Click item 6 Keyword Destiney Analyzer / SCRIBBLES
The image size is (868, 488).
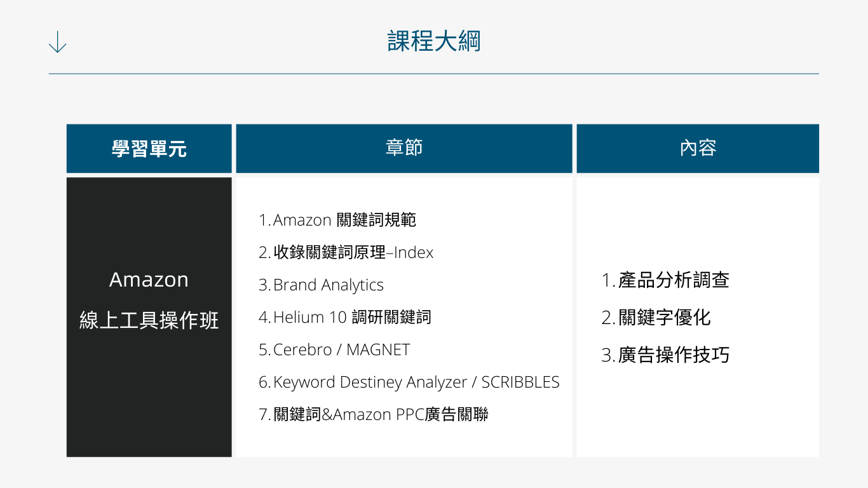[409, 382]
